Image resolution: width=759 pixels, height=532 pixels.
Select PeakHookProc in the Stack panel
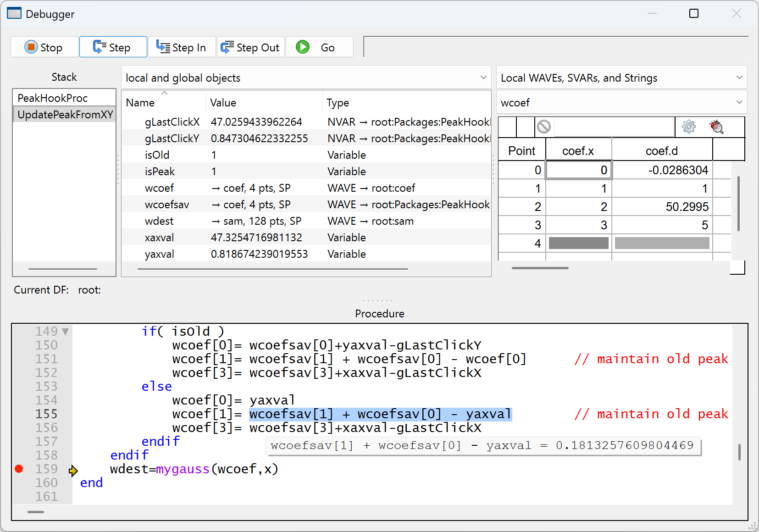[x=53, y=98]
